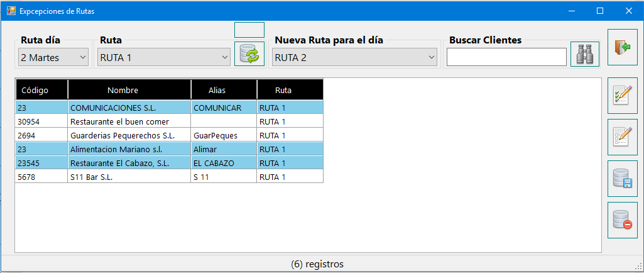Click the database refresh icon next to Ruta
This screenshot has height=273, width=644.
pos(249,54)
